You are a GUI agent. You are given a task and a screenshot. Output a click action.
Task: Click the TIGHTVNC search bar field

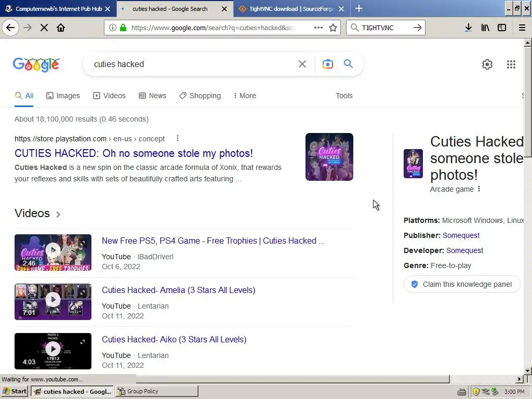click(386, 28)
